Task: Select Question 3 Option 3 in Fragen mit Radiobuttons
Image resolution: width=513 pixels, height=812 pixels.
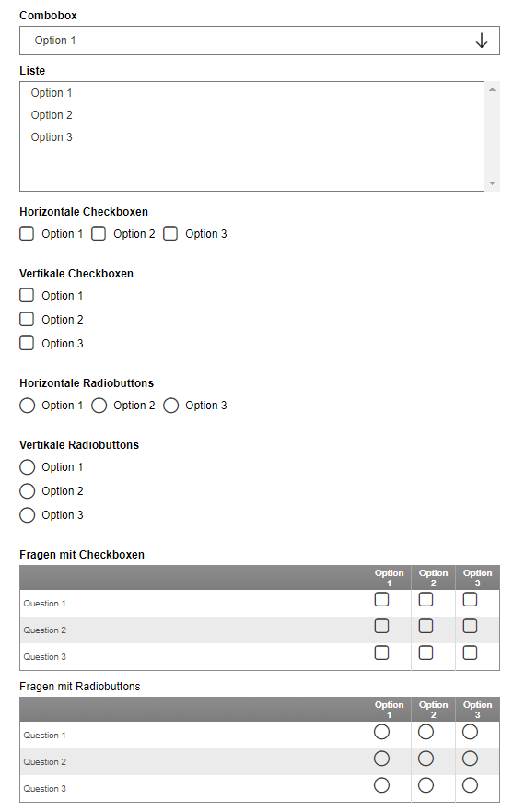Action: [470, 785]
